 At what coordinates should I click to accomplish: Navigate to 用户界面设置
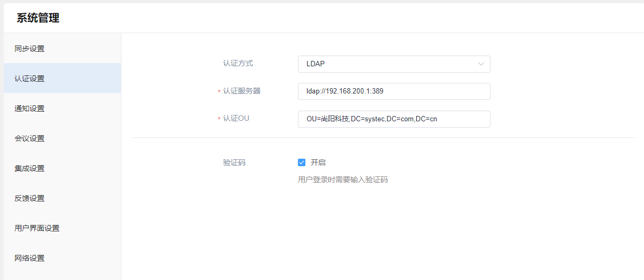coord(37,228)
